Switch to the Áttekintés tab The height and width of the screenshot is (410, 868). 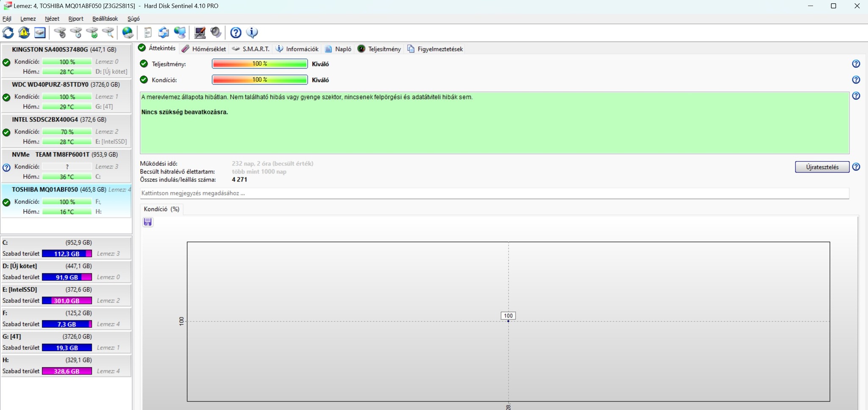[x=157, y=48]
